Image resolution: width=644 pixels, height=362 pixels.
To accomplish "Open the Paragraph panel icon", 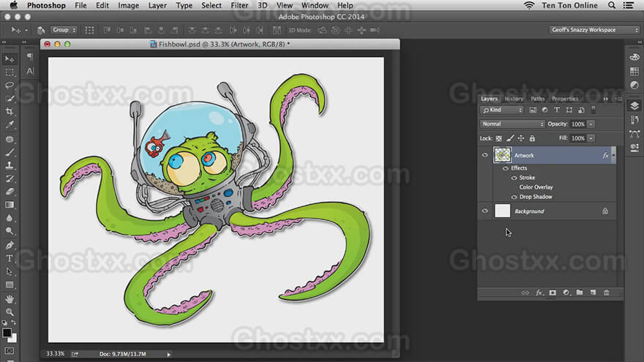I will click(30, 57).
